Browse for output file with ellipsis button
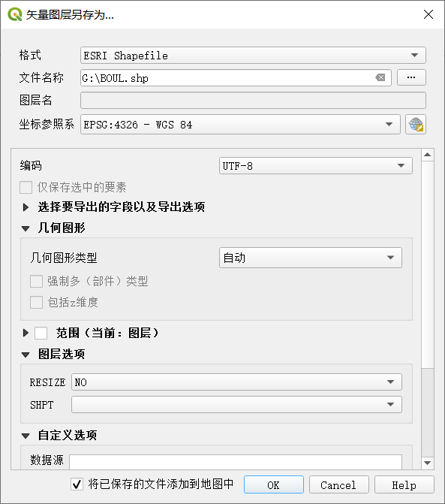 pos(411,77)
